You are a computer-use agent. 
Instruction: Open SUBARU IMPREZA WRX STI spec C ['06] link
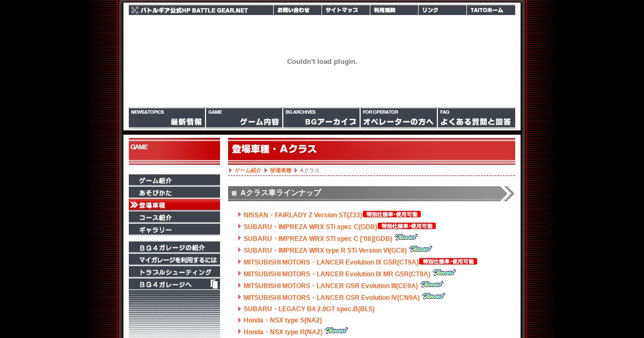coord(318,239)
